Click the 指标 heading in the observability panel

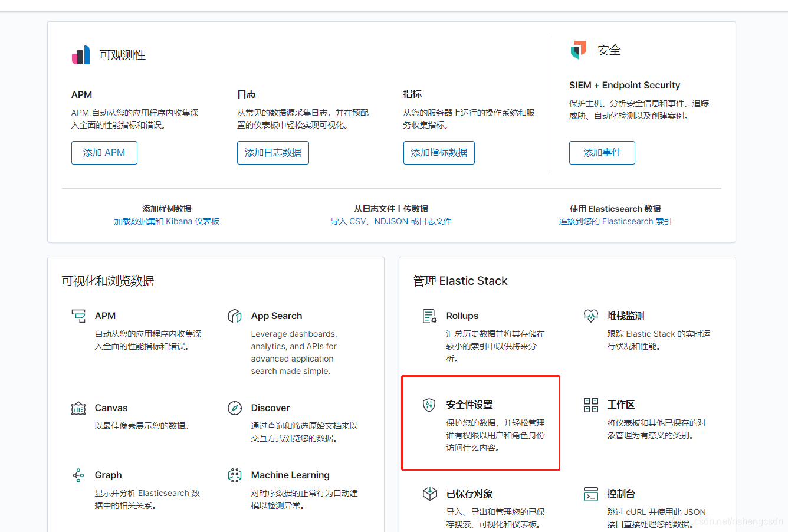coord(412,94)
